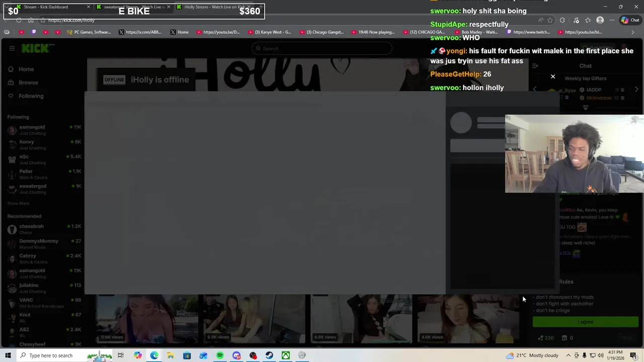Screen dimensions: 644x362
Task: Open weather widget 21°C Mostly cloudy
Action: 532,355
